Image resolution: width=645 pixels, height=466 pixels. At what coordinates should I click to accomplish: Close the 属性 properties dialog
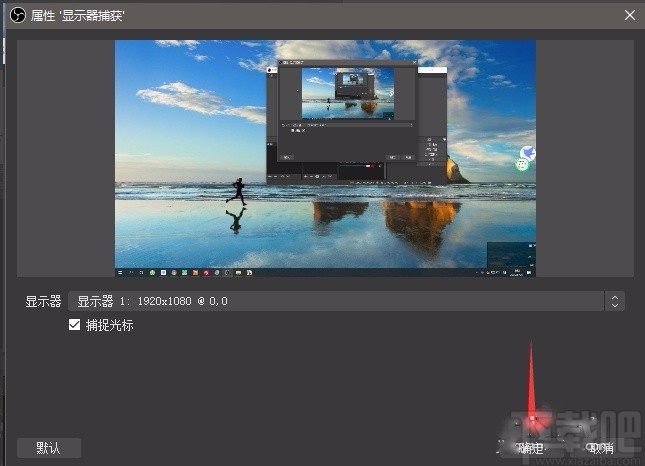(x=629, y=15)
